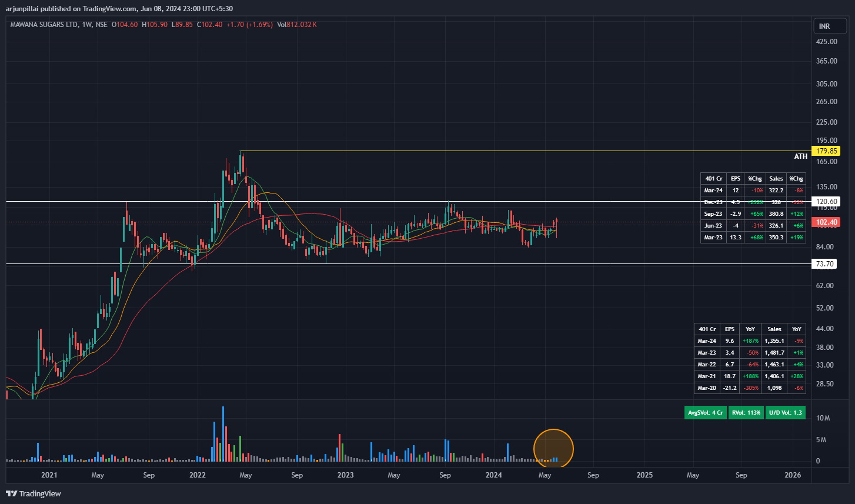Click the +187% YoY cell
This screenshot has width=855, height=504.
coord(750,341)
